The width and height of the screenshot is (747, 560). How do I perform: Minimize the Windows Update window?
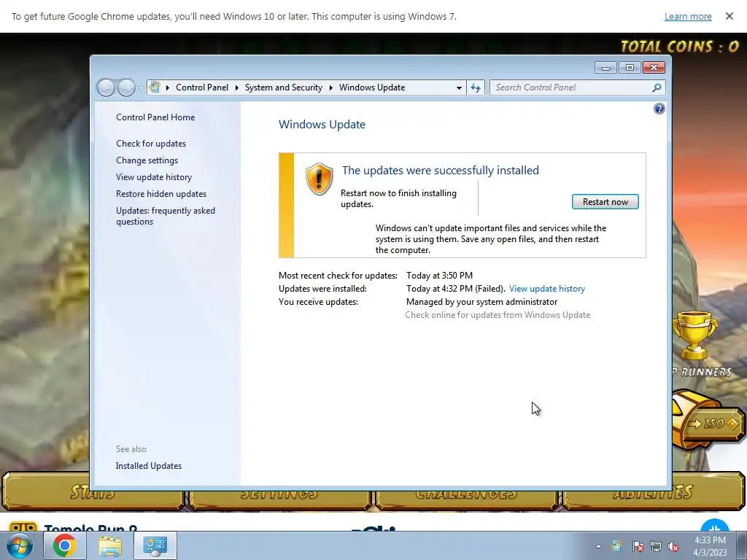coord(605,68)
